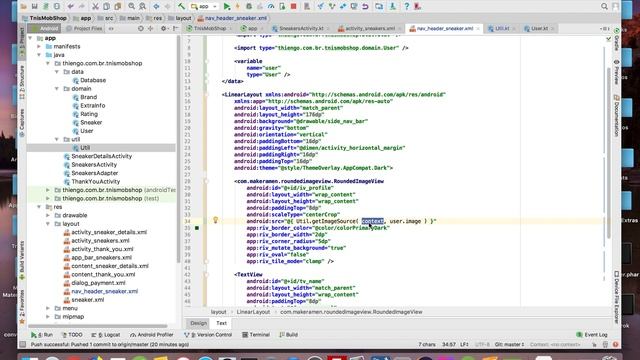This screenshot has height=360, width=640.
Task: Collapse the layout folder
Action: (48, 224)
